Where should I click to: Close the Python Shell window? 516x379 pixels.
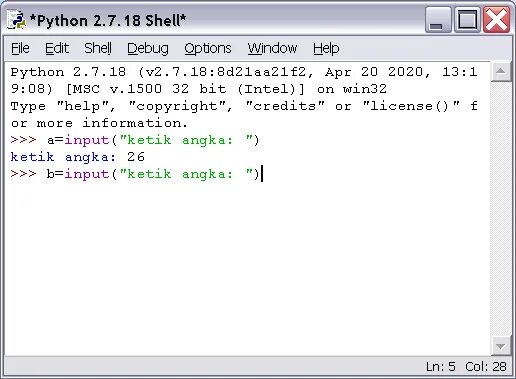coord(497,20)
